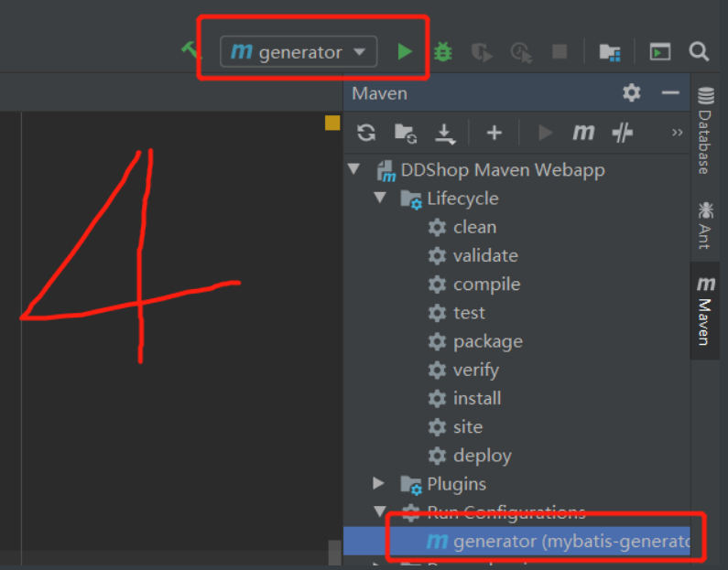Viewport: 728px width, 570px height.
Task: Select the verify lifecycle goal
Action: point(476,371)
